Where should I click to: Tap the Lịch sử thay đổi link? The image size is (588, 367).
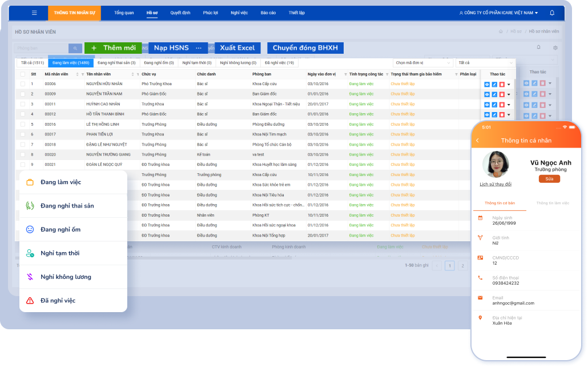point(496,184)
